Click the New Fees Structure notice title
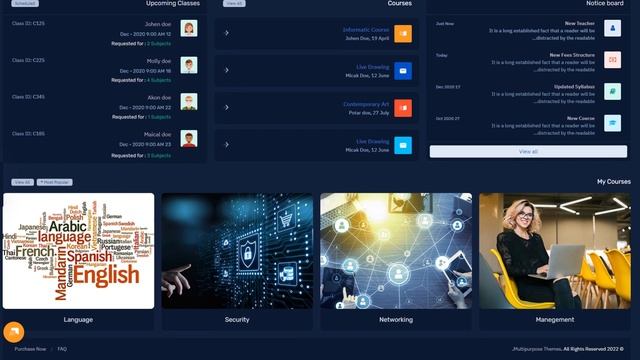Viewport: 640px width, 360px height. 572,55
